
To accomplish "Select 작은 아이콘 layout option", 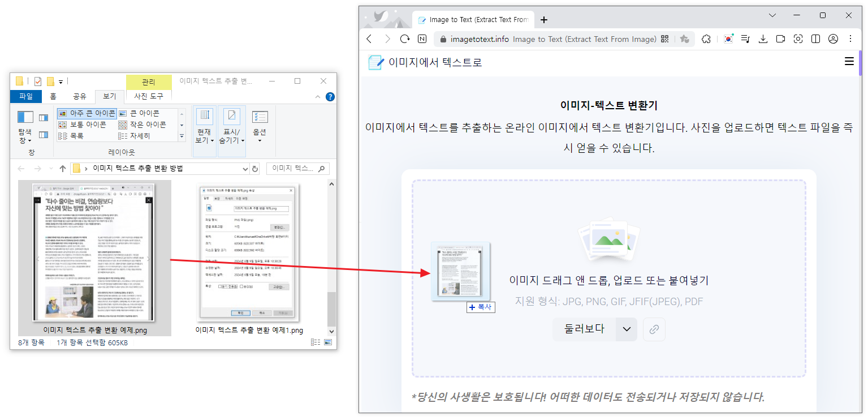I will 142,125.
